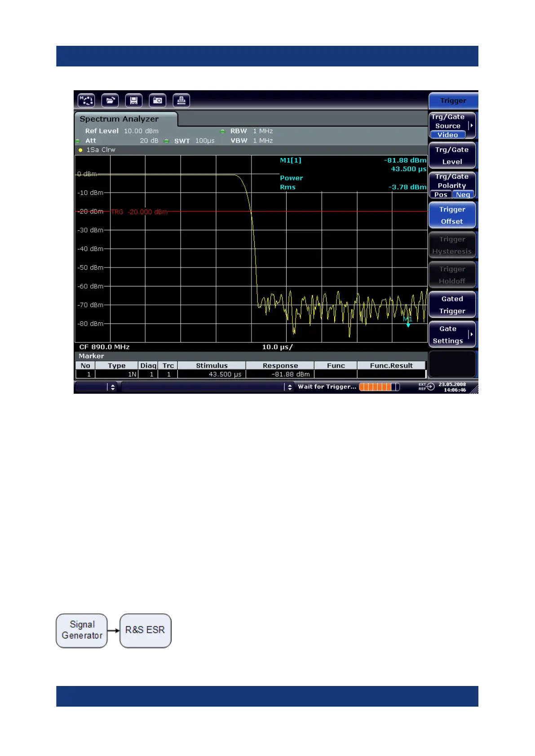Click the M1 marker on the trace
The image size is (535, 756).
click(x=408, y=322)
